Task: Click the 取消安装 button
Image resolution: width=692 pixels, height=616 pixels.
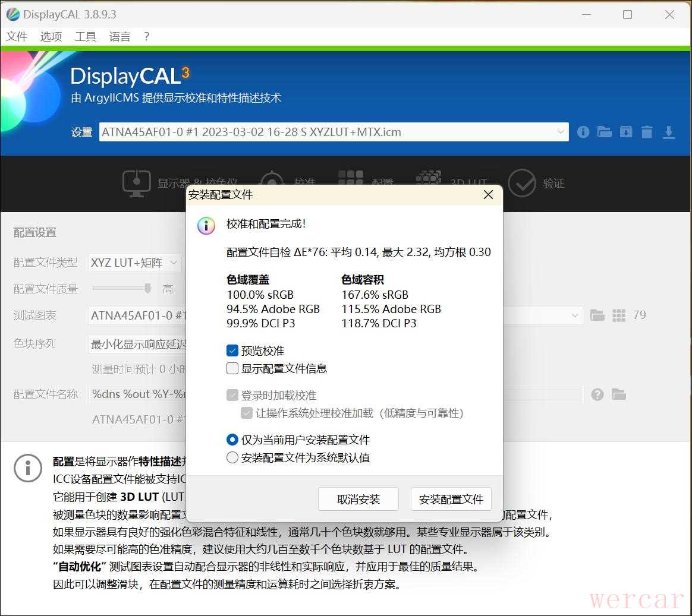Action: click(x=358, y=500)
